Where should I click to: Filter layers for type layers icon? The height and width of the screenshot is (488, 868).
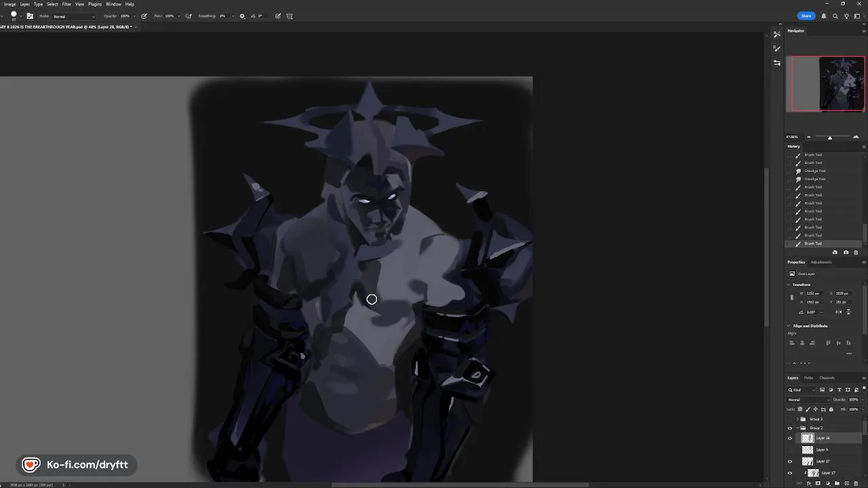click(840, 390)
